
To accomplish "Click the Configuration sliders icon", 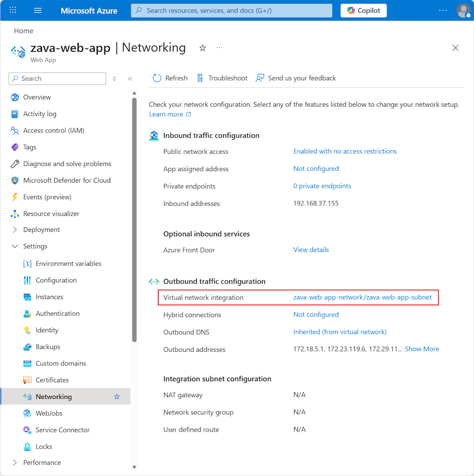I will point(27,280).
